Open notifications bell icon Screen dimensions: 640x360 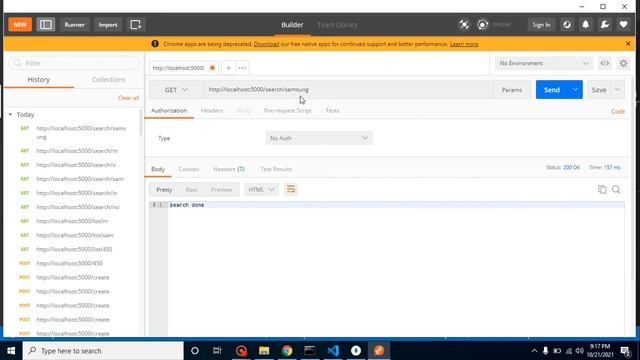point(586,24)
